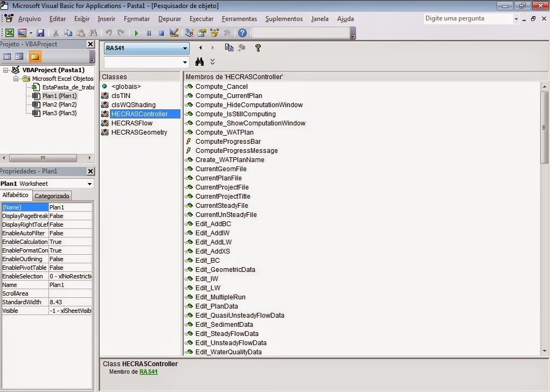Click the RAS41 link in details pane

coord(148,372)
